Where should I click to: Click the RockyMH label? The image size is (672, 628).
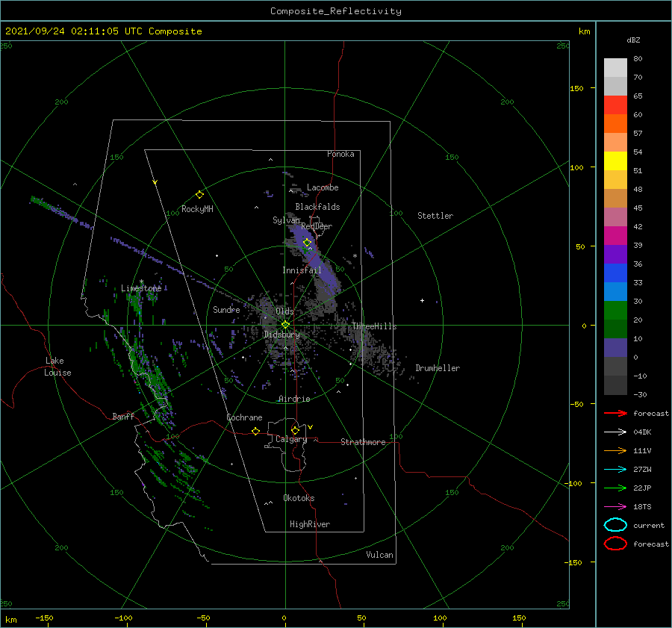point(197,209)
